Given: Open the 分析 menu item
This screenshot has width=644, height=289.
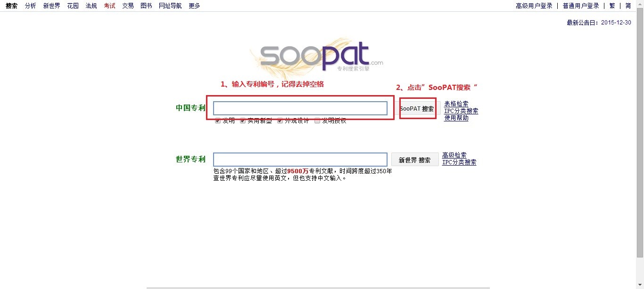Looking at the screenshot, I should coord(30,6).
